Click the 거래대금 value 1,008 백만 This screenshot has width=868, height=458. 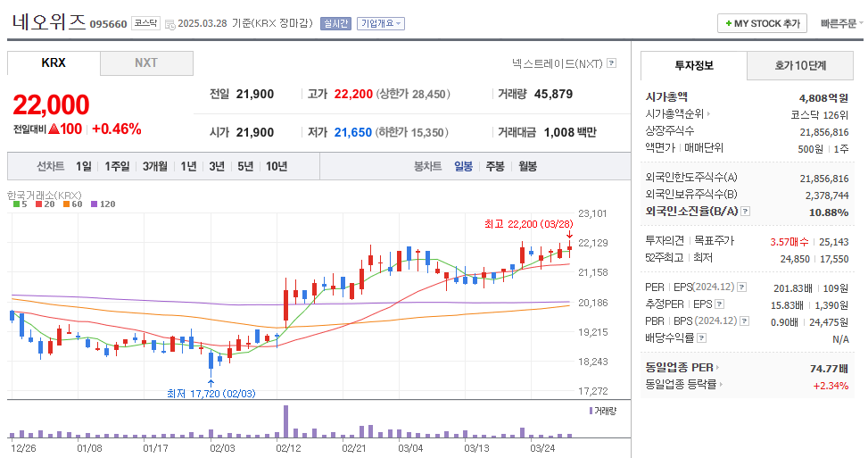point(570,132)
